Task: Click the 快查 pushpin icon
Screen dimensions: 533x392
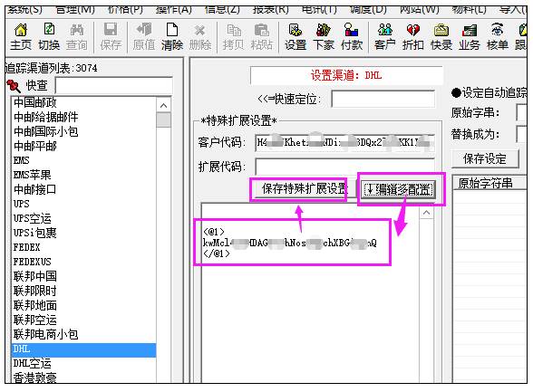Action: 14,85
